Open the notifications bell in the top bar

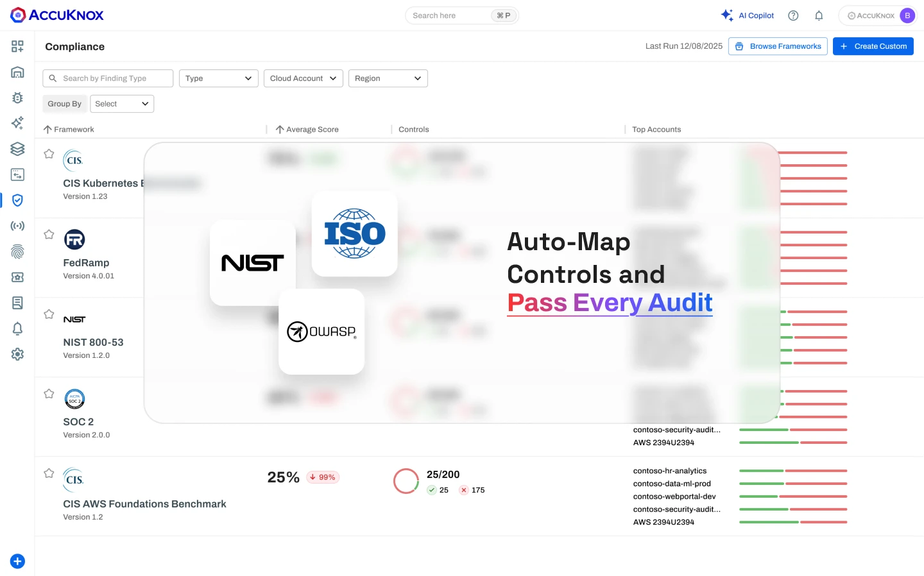819,15
